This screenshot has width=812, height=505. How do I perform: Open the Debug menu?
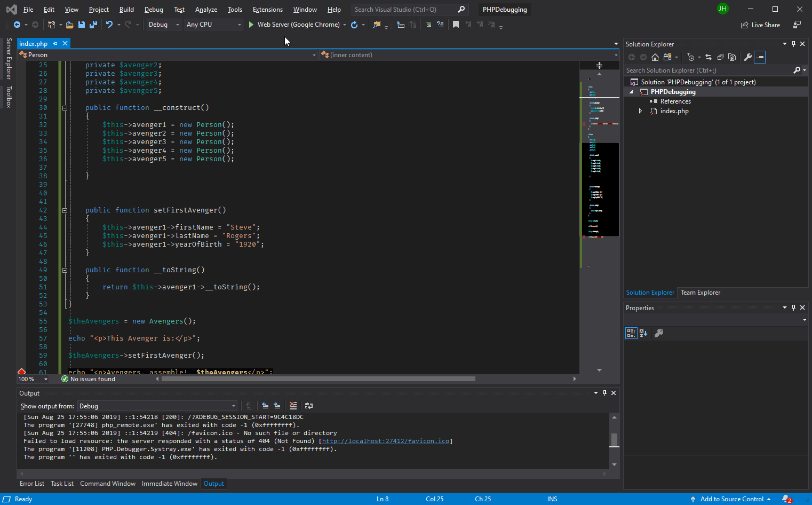tap(154, 10)
